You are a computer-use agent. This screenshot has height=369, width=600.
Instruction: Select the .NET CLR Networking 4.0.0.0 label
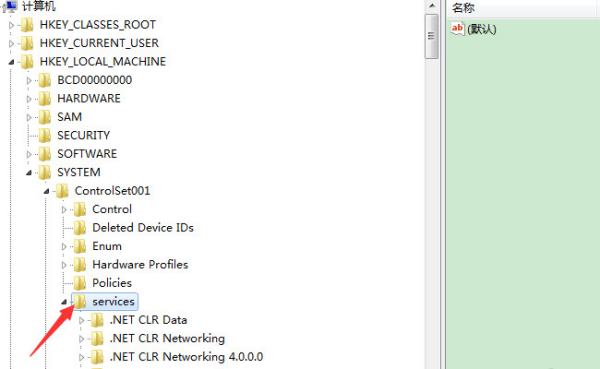pos(186,357)
